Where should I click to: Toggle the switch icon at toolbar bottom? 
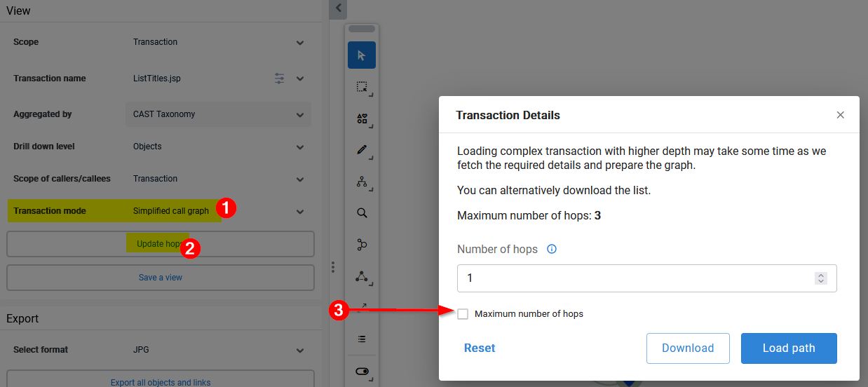coord(362,372)
